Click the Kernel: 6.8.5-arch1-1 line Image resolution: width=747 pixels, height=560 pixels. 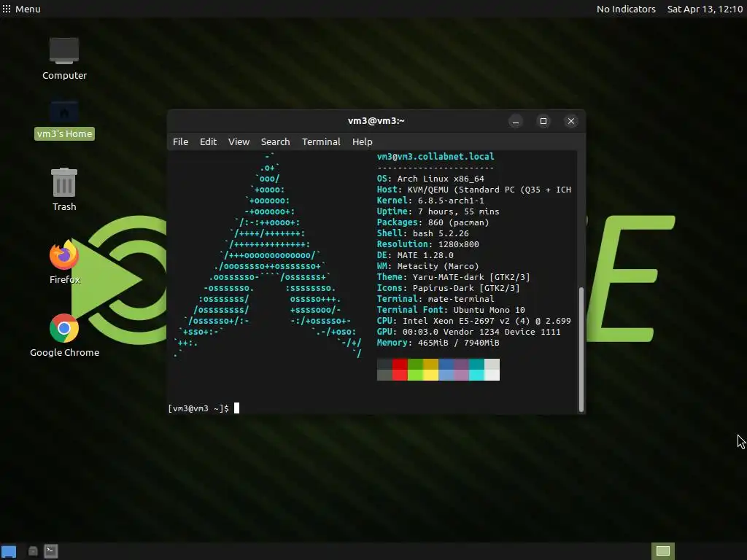click(430, 201)
